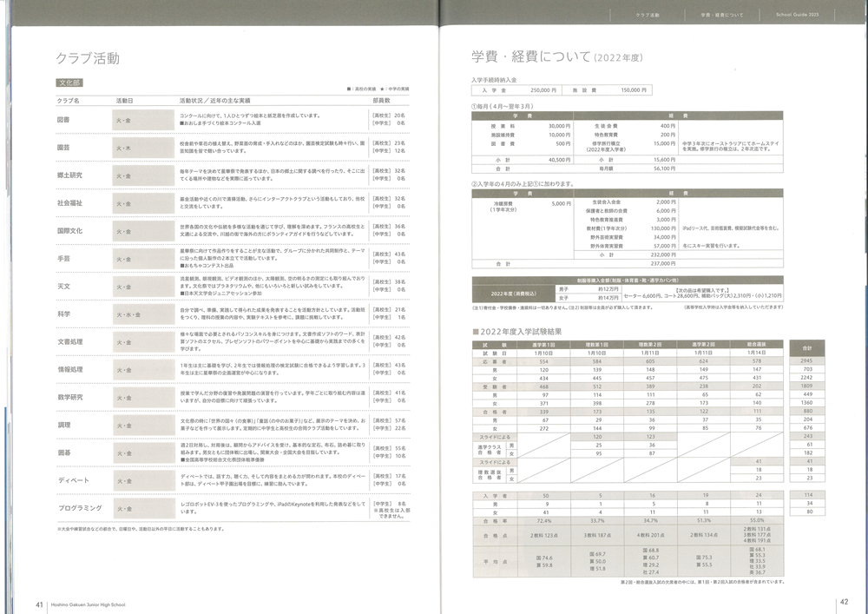Select the 数学研究 club name
This screenshot has height=614, width=868.
[69, 397]
